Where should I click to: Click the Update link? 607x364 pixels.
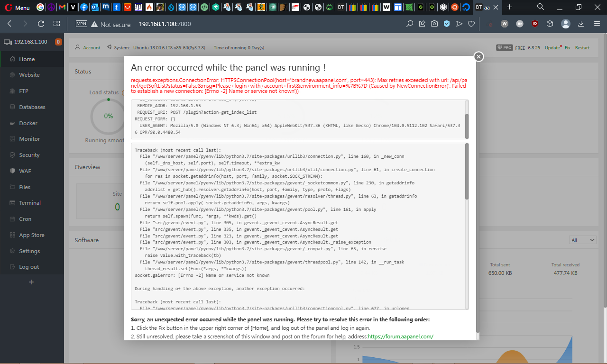click(x=552, y=47)
